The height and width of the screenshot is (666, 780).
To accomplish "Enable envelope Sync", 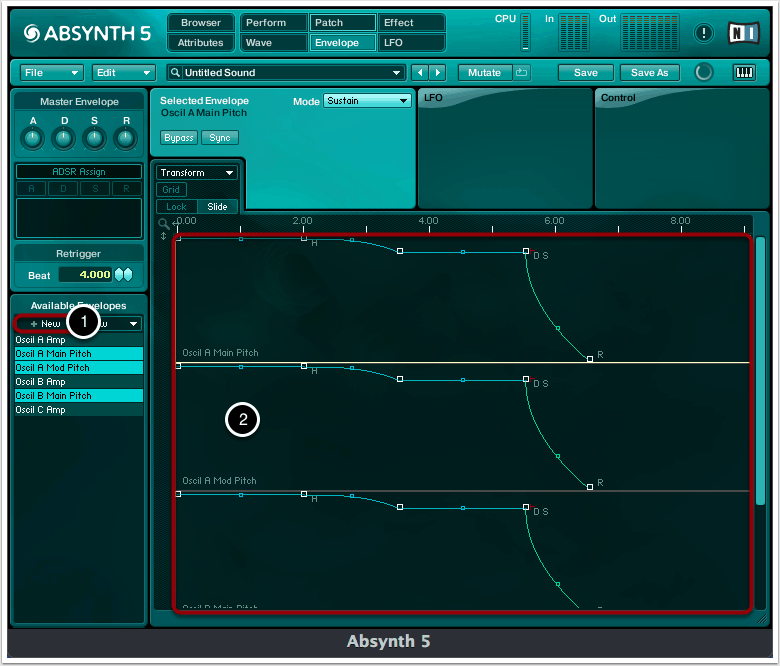I will point(219,138).
